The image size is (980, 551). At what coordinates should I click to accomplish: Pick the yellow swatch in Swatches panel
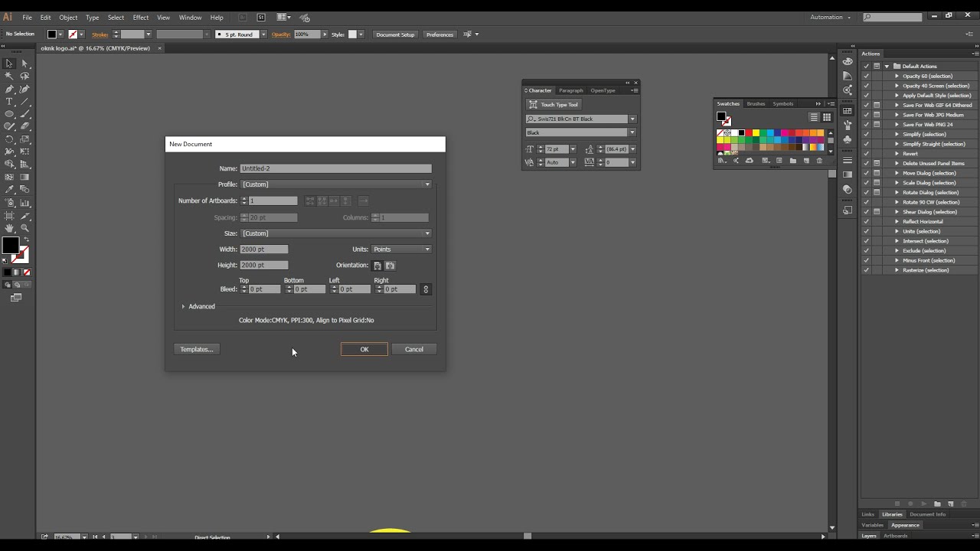pyautogui.click(x=756, y=133)
